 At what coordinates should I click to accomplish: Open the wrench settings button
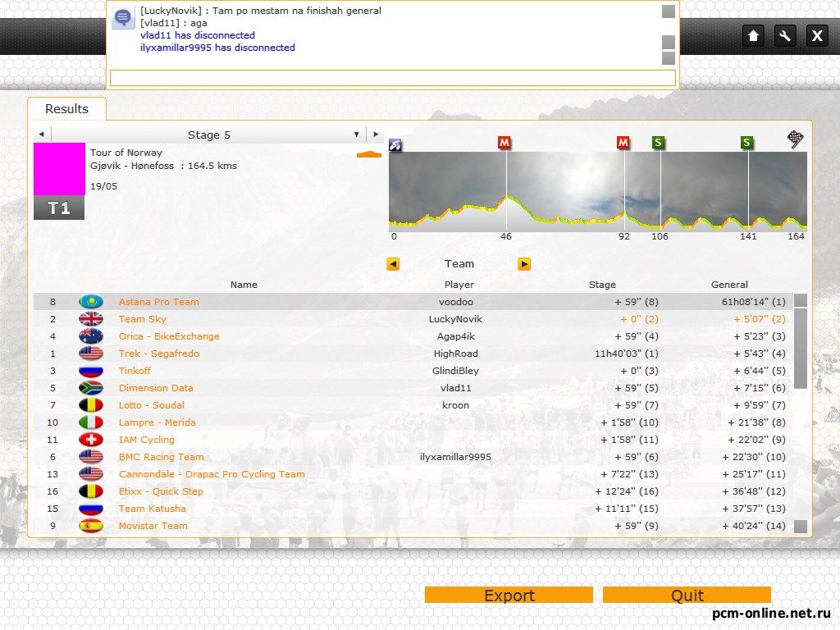pos(785,36)
